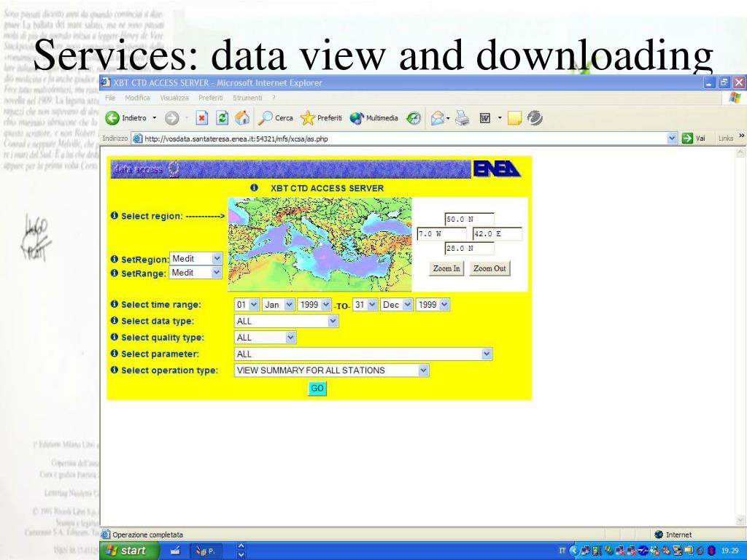Click the 50.0 N north latitude field
The height and width of the screenshot is (560, 747).
[x=469, y=219]
